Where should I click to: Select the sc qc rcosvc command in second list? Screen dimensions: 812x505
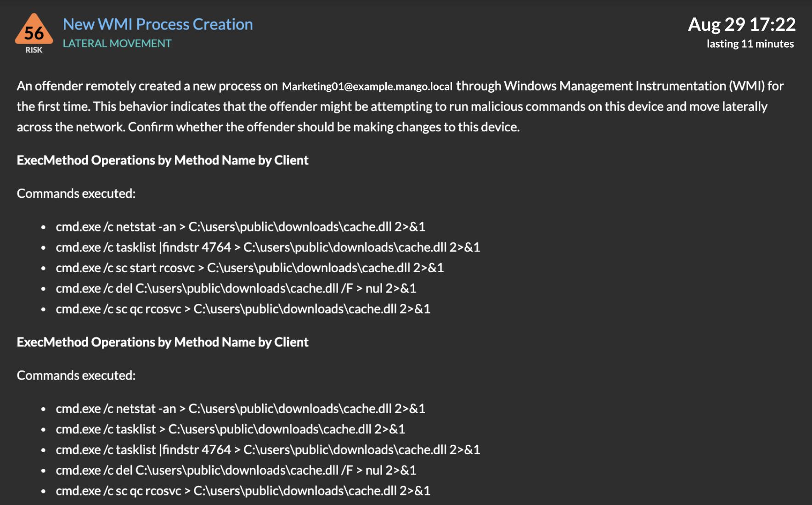click(243, 491)
